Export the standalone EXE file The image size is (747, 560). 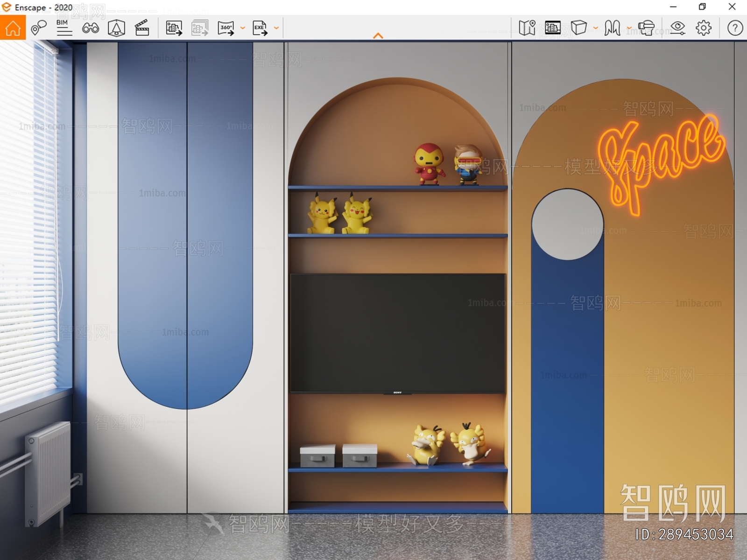pyautogui.click(x=260, y=28)
